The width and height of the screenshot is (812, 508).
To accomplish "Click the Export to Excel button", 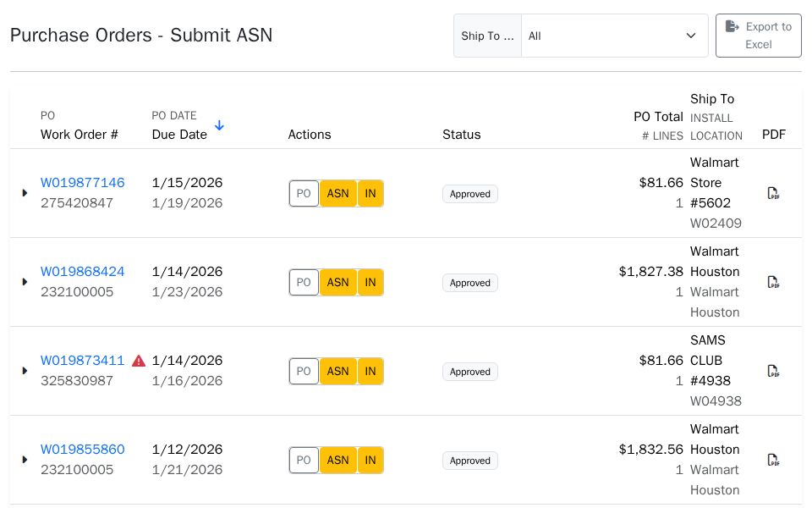I will 758,36.
